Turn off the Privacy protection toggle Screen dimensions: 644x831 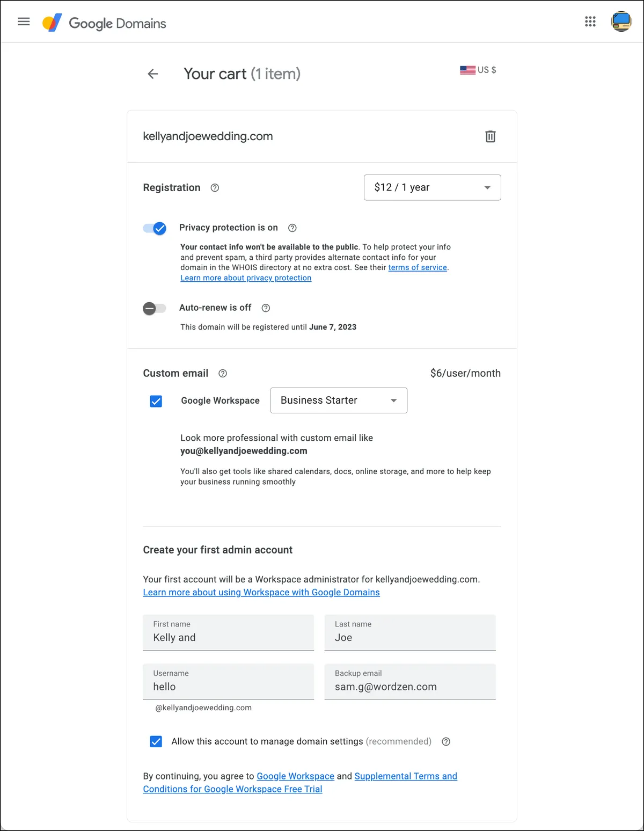[155, 228]
